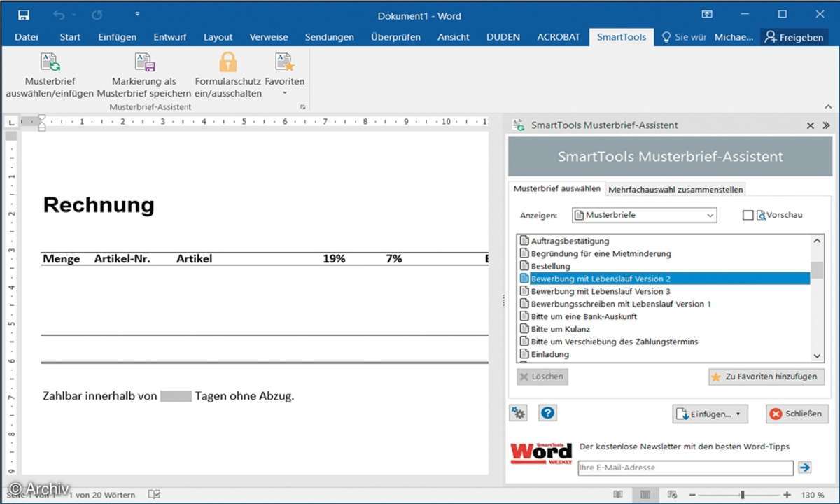The image size is (840, 504).
Task: Select 'Bitte um eine Bank-Auskunft'
Action: tap(584, 316)
